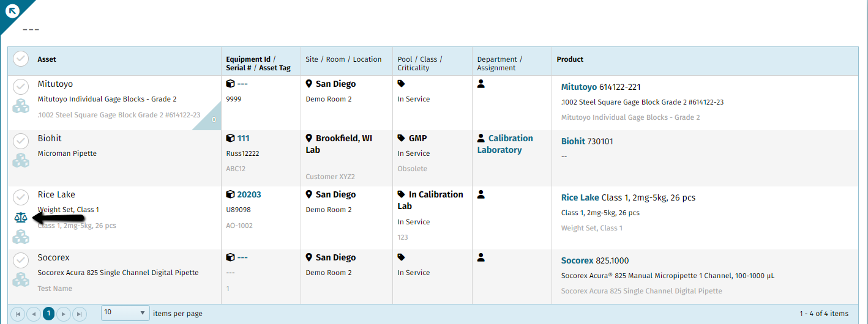
Task: Click the Microman Pipette description
Action: pos(67,153)
